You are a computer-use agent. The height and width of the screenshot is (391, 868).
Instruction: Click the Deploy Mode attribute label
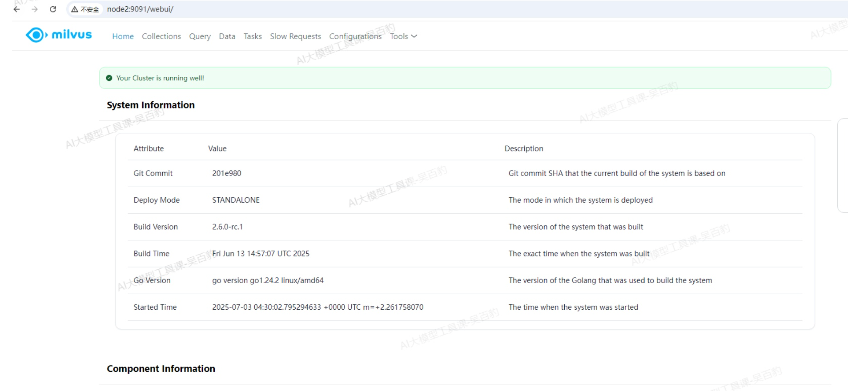(157, 200)
